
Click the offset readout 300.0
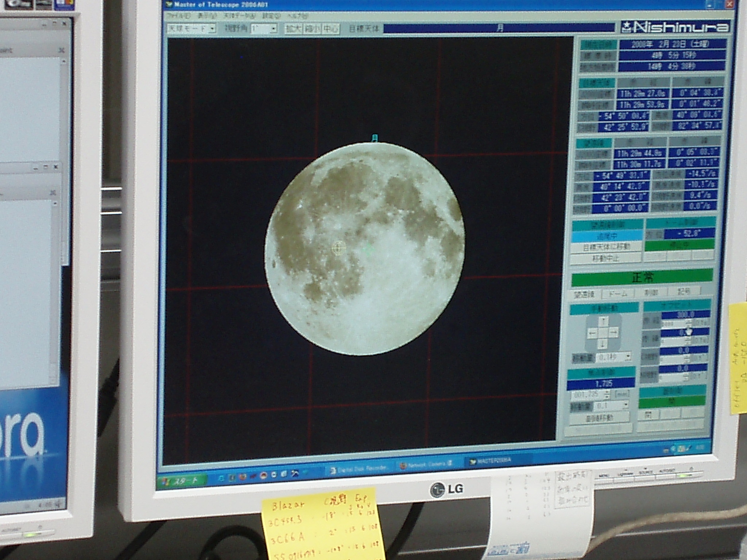(x=686, y=314)
